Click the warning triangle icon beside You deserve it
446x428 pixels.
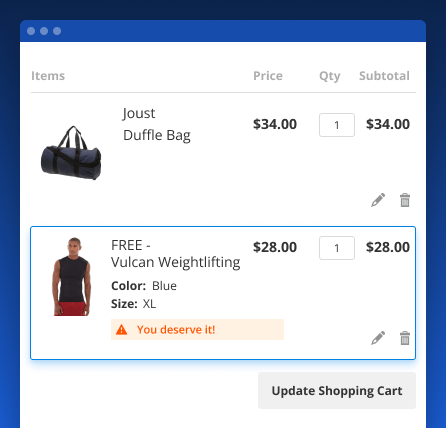pos(122,330)
